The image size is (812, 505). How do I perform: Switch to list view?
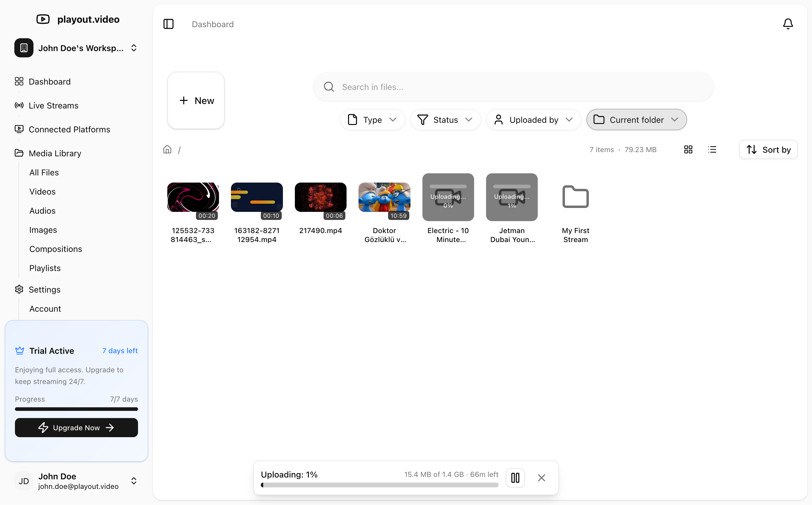[712, 149]
